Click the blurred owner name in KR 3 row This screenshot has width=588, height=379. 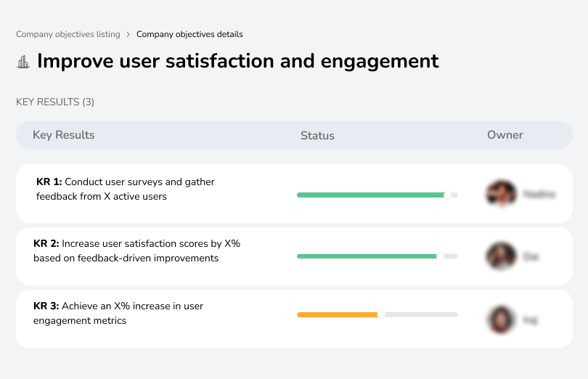(530, 320)
